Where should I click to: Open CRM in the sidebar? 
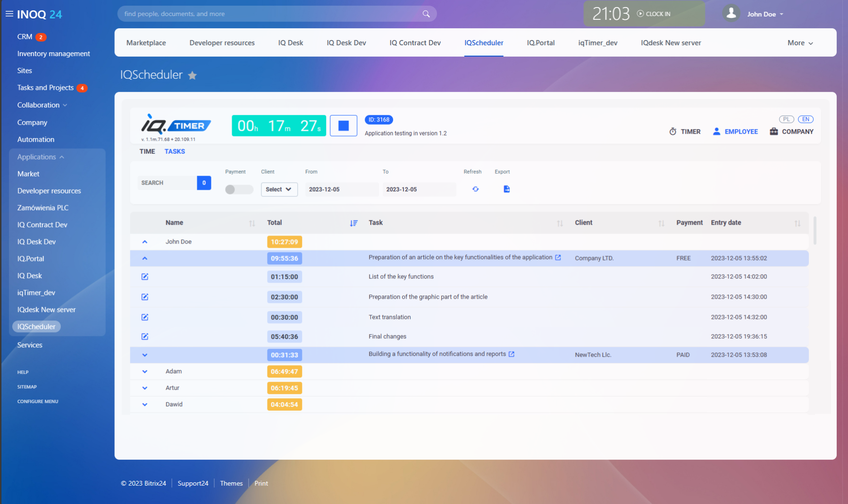25,37
